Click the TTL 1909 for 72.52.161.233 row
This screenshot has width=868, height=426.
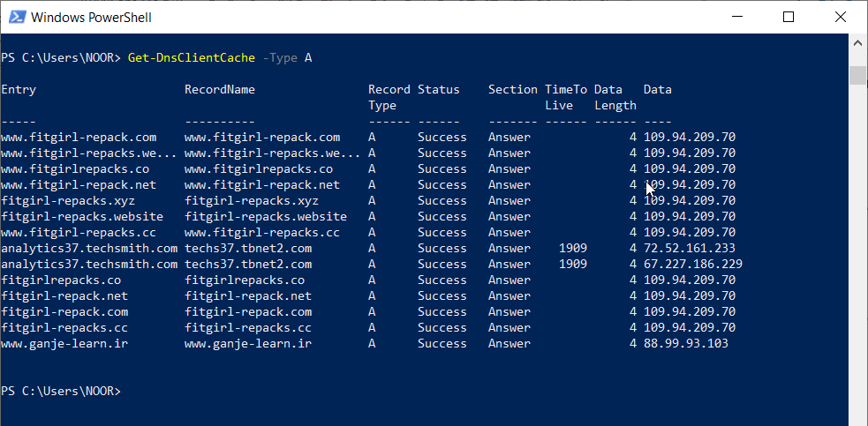(573, 249)
